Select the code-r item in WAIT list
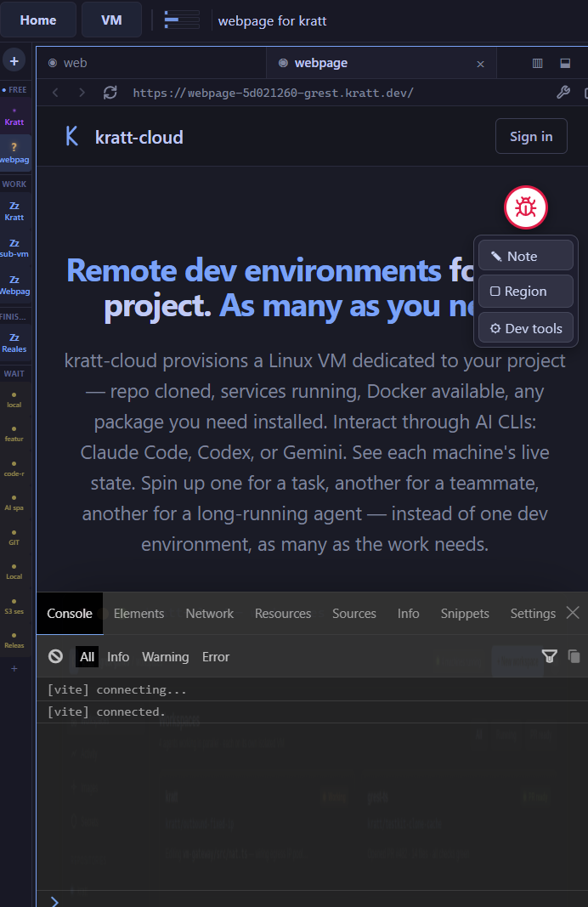 tap(14, 468)
